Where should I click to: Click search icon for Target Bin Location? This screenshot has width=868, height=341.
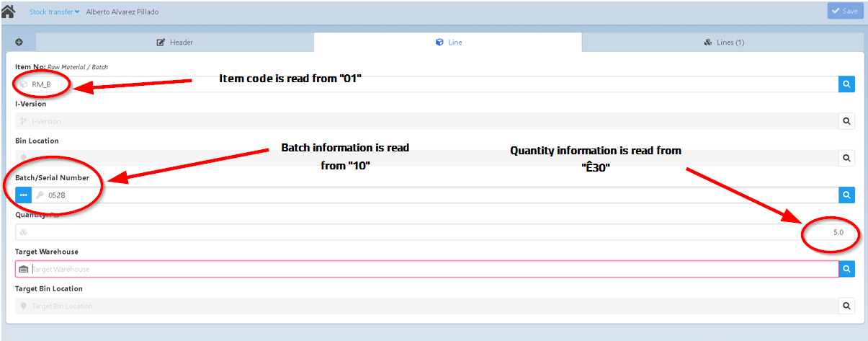click(x=846, y=306)
